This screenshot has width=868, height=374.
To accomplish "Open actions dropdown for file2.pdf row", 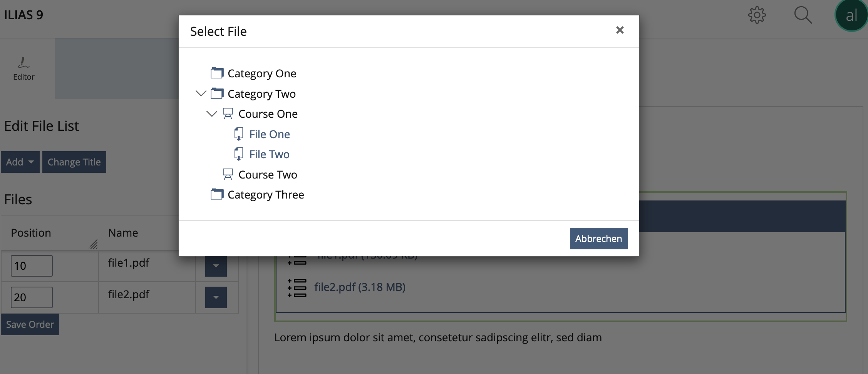I will [x=216, y=297].
